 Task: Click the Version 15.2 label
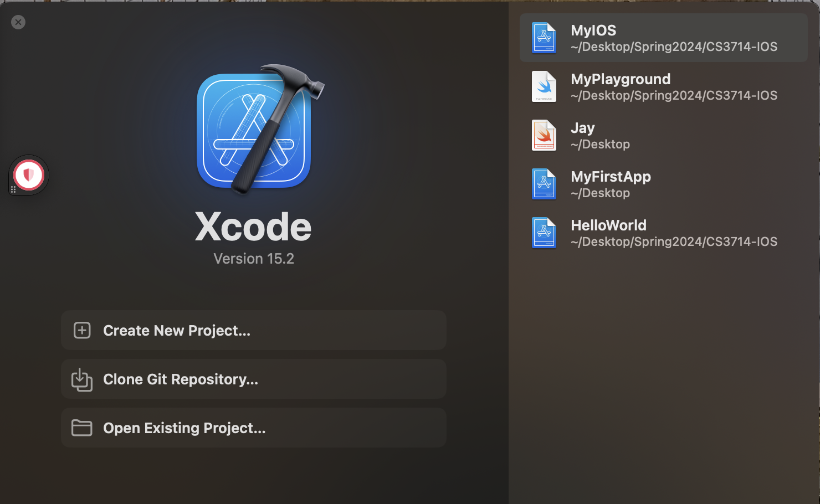pos(254,259)
